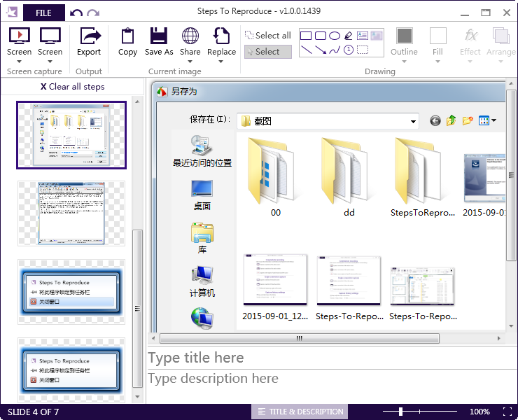The image size is (518, 420).
Task: Open the Share dropdown arrow
Action: pyautogui.click(x=190, y=62)
